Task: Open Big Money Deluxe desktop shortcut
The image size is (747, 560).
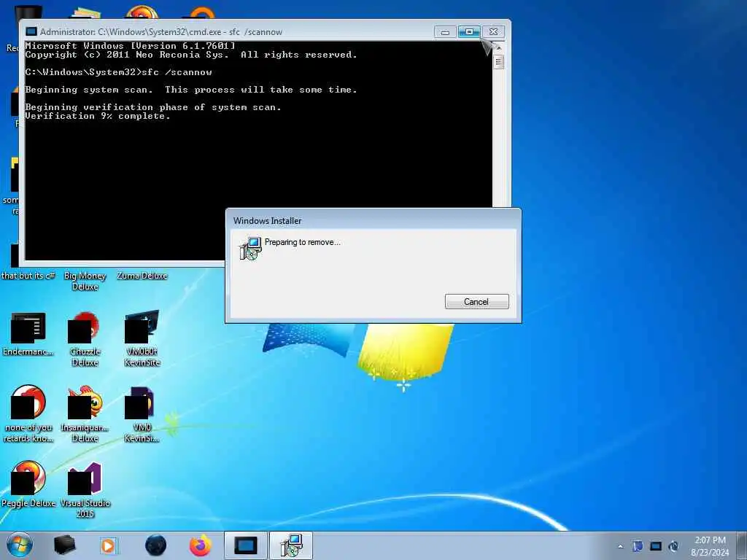Action: (x=85, y=281)
